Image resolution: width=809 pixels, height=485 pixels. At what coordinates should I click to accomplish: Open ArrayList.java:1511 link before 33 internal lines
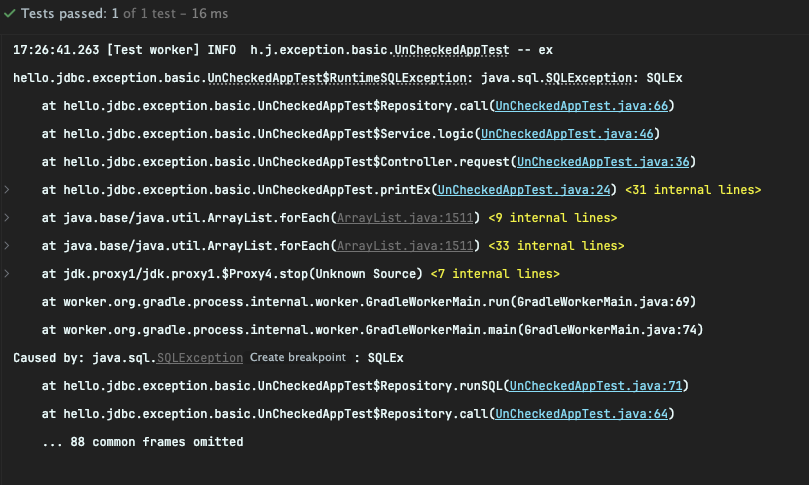(x=405, y=246)
